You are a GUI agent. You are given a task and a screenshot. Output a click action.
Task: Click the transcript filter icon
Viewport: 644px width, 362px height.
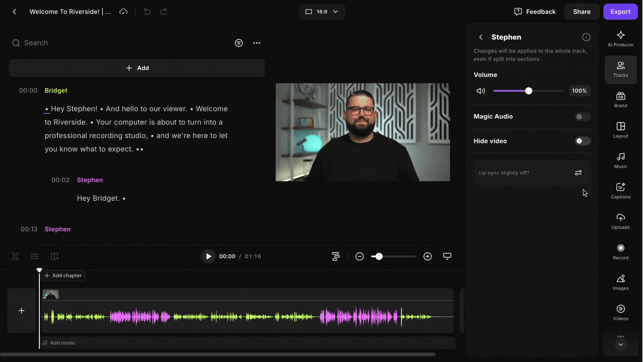pos(238,43)
